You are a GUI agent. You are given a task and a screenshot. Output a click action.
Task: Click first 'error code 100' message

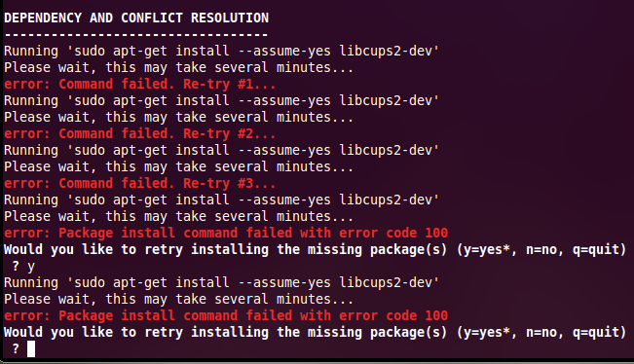(226, 234)
